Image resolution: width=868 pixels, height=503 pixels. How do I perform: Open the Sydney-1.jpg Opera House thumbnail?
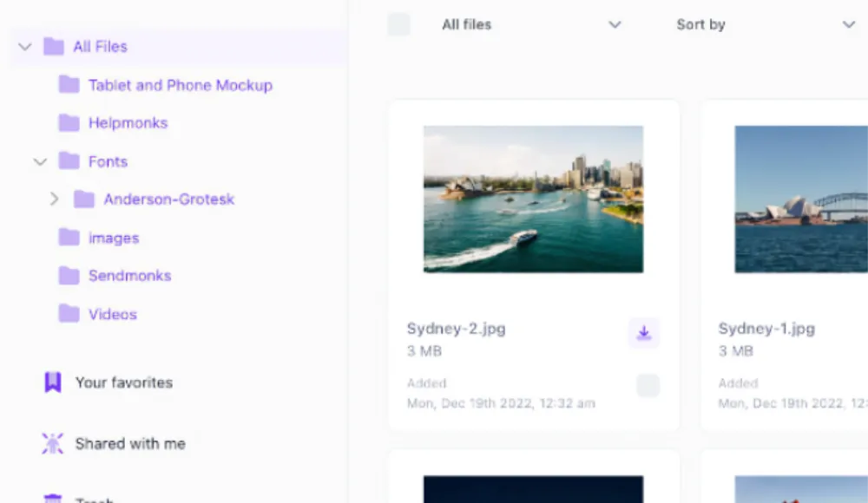[801, 199]
